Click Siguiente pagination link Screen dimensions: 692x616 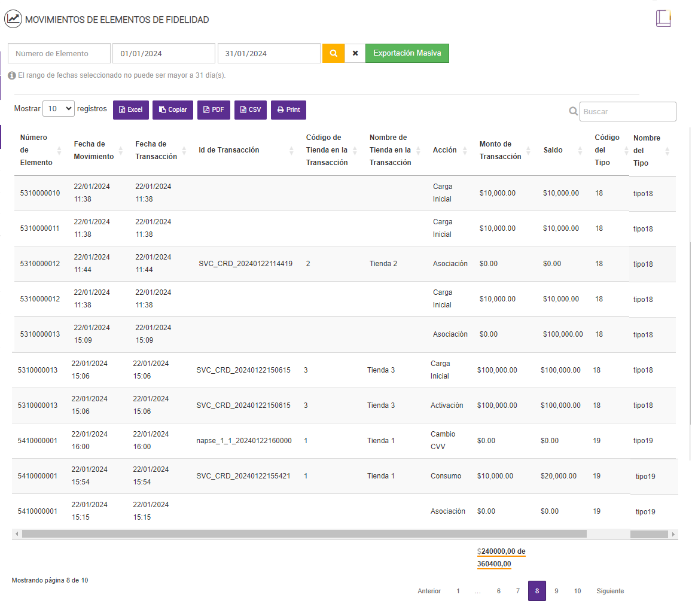(610, 591)
